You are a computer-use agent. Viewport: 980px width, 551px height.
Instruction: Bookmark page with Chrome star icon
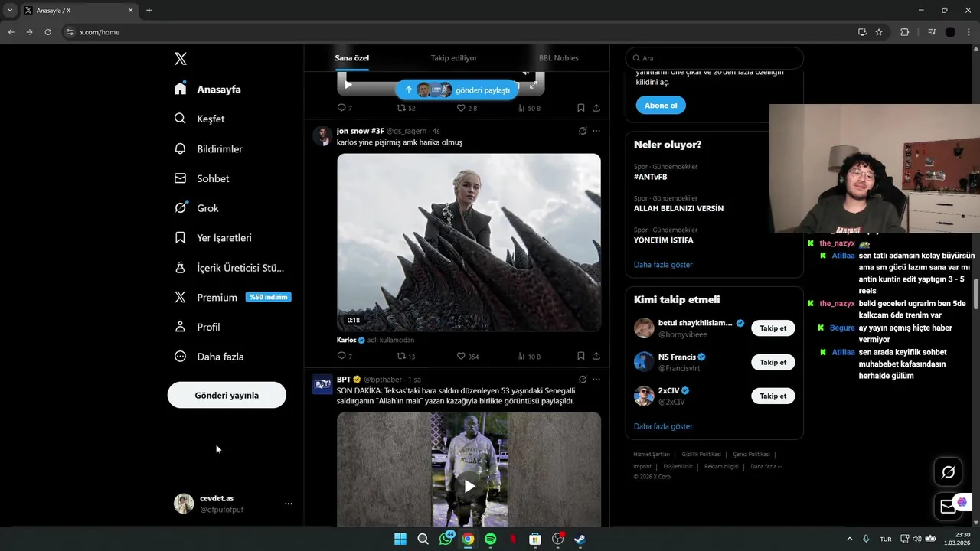pyautogui.click(x=879, y=32)
